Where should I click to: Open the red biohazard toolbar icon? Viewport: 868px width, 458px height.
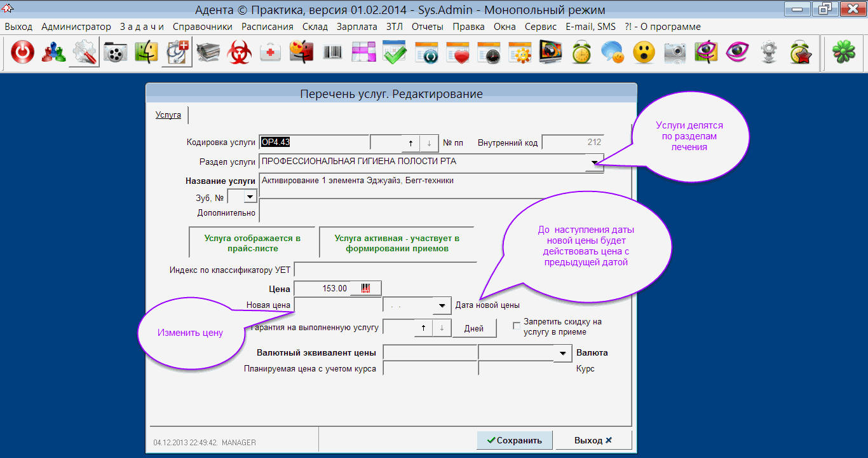(240, 53)
